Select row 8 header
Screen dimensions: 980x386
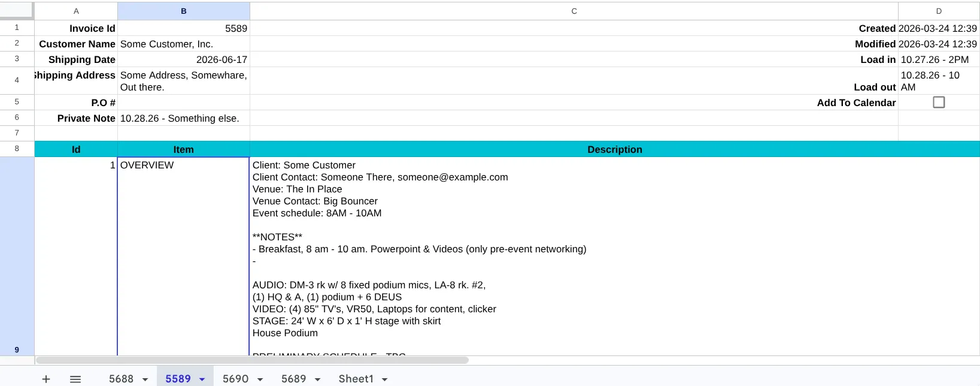coord(17,149)
